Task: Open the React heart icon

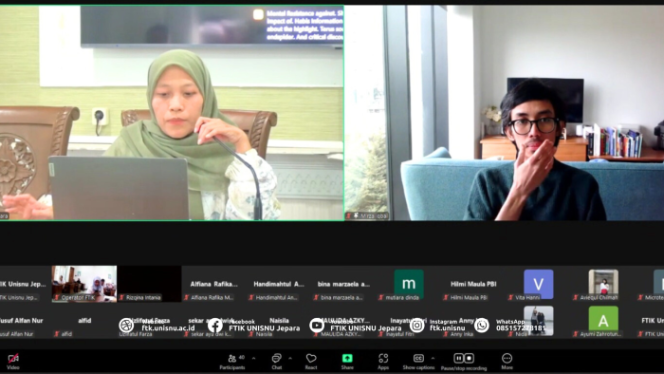Action: (311, 359)
